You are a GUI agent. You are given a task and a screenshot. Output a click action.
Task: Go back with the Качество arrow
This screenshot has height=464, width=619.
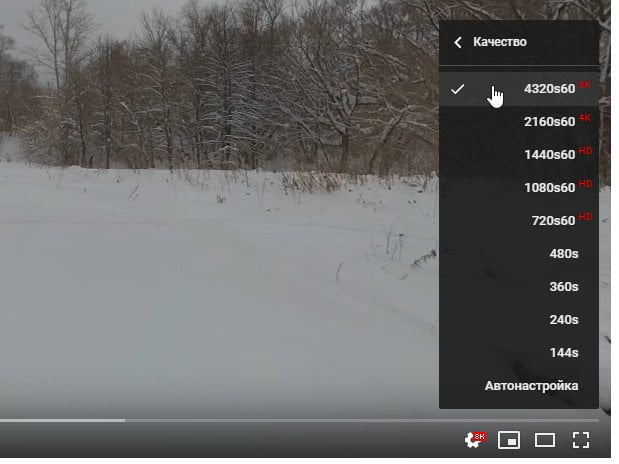pyautogui.click(x=458, y=42)
